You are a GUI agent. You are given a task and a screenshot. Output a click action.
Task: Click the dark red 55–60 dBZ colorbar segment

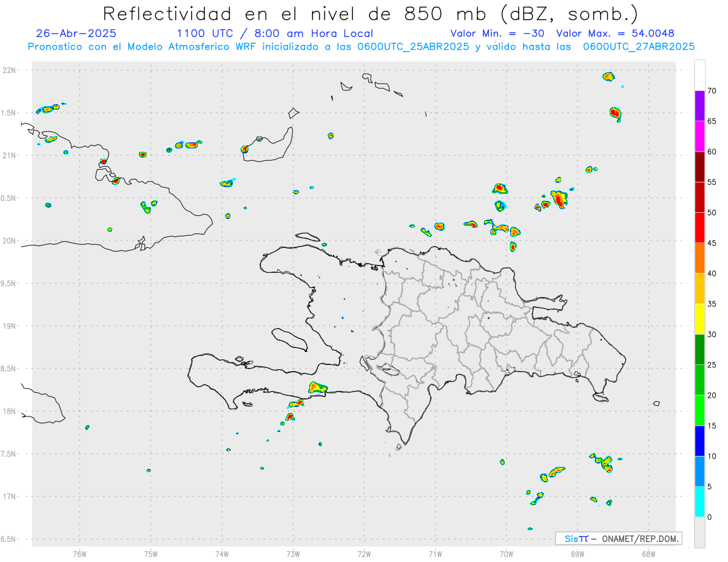click(x=699, y=167)
